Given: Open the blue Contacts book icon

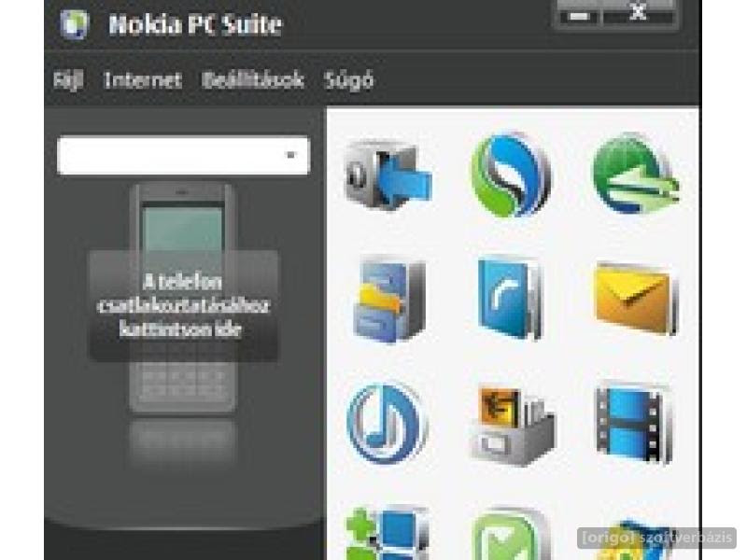Looking at the screenshot, I should 510,298.
